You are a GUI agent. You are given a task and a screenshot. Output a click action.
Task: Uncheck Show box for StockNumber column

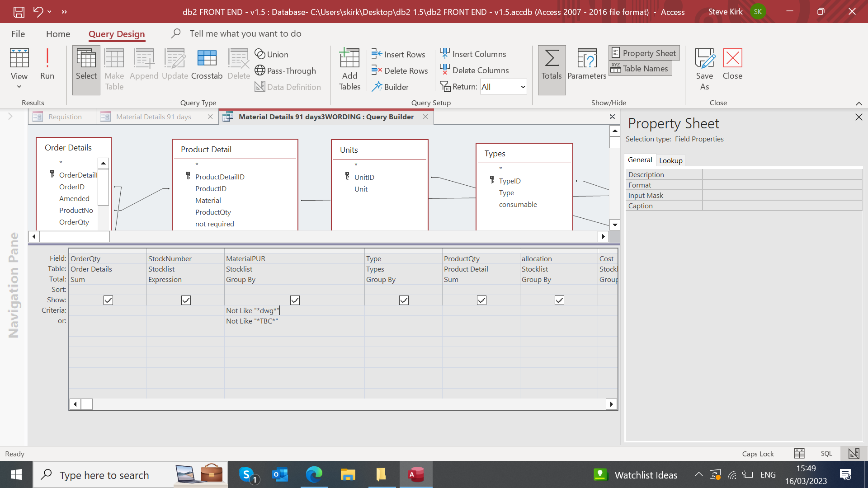click(186, 300)
